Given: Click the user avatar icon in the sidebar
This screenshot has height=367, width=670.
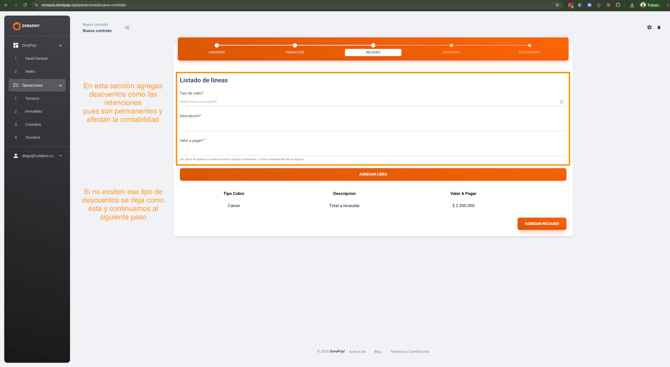Looking at the screenshot, I should pyautogui.click(x=16, y=156).
